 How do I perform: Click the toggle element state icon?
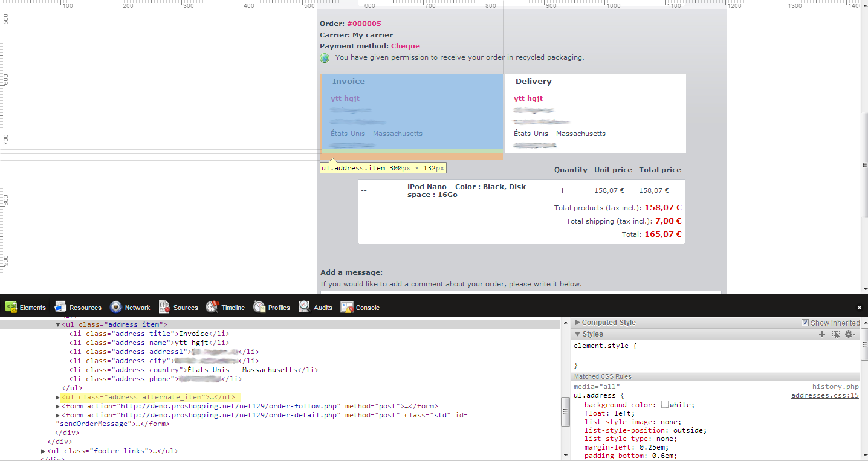835,334
